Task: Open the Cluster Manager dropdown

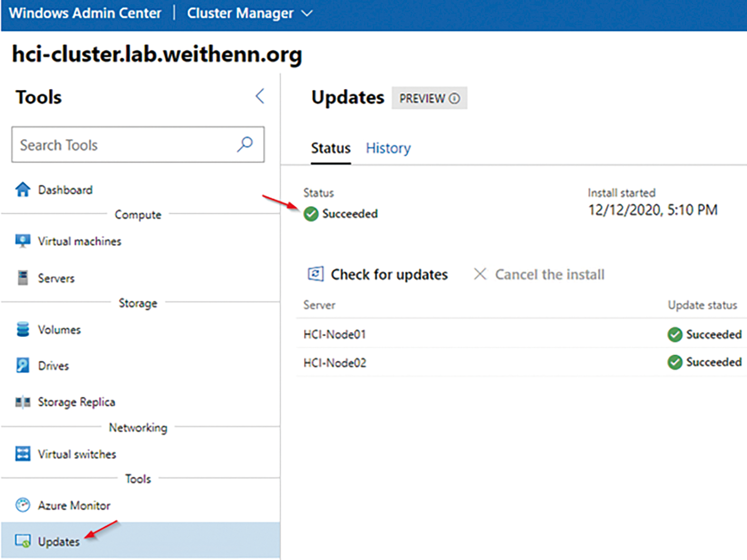Action: click(x=250, y=13)
